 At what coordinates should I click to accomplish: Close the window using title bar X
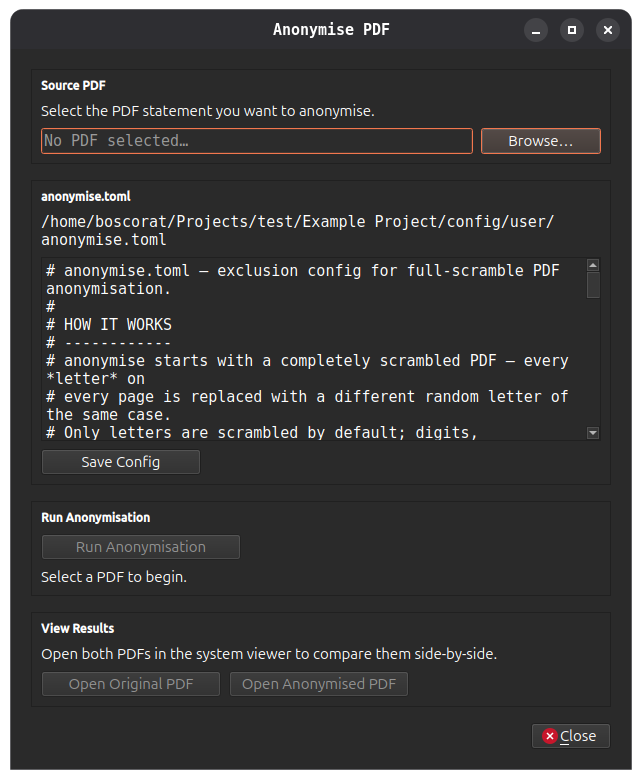[x=608, y=30]
